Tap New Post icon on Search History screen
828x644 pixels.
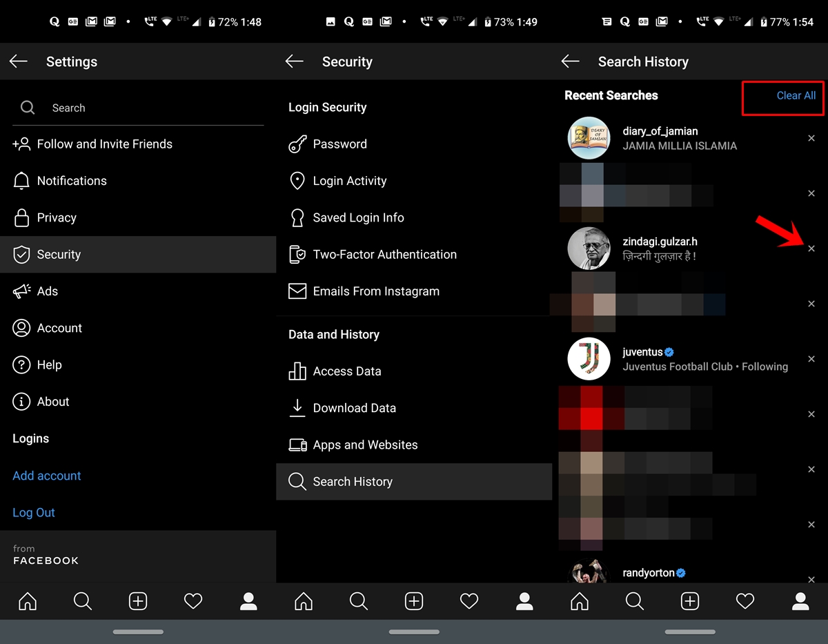pos(690,601)
